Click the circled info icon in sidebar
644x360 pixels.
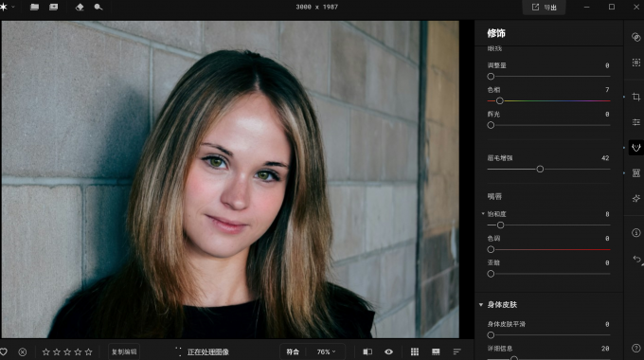click(635, 233)
